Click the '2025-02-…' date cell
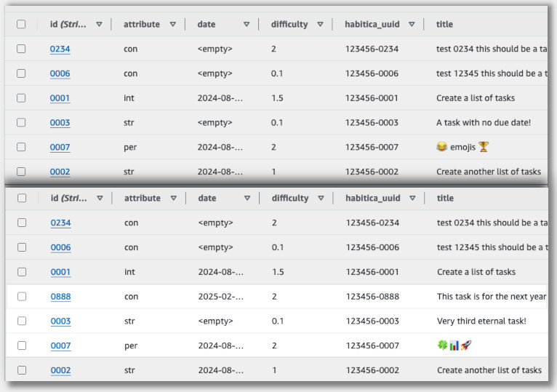This screenshot has height=392, width=557. (221, 296)
